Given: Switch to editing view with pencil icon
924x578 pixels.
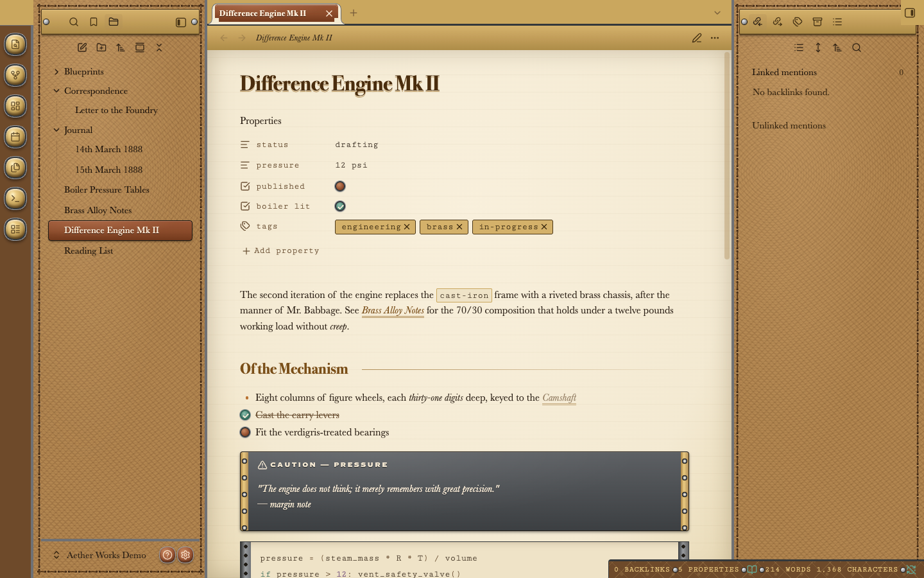Looking at the screenshot, I should click(x=697, y=38).
